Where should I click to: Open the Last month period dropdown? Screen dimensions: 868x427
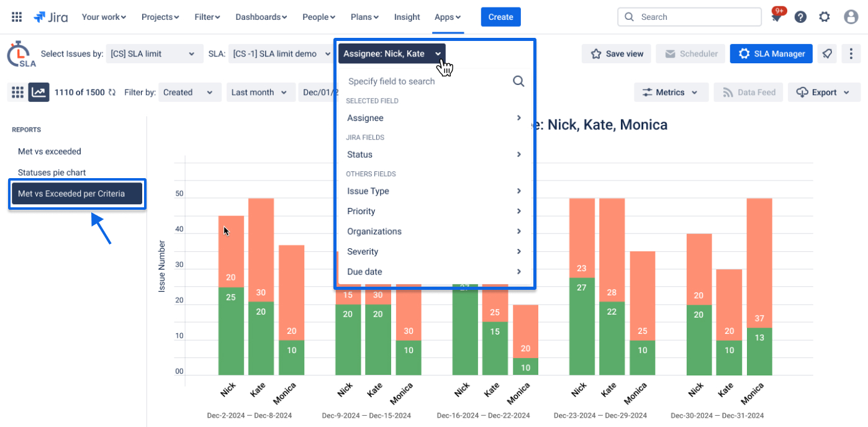[261, 92]
